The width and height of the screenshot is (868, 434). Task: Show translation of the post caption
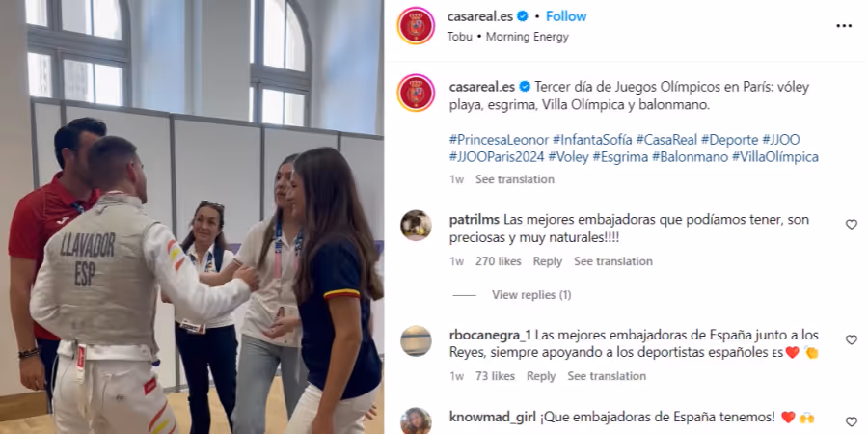tap(514, 179)
